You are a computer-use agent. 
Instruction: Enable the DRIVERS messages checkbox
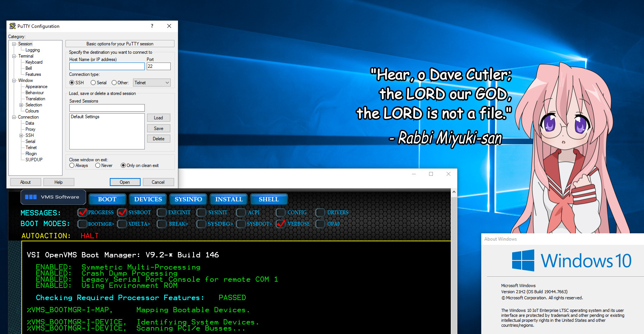coord(320,212)
